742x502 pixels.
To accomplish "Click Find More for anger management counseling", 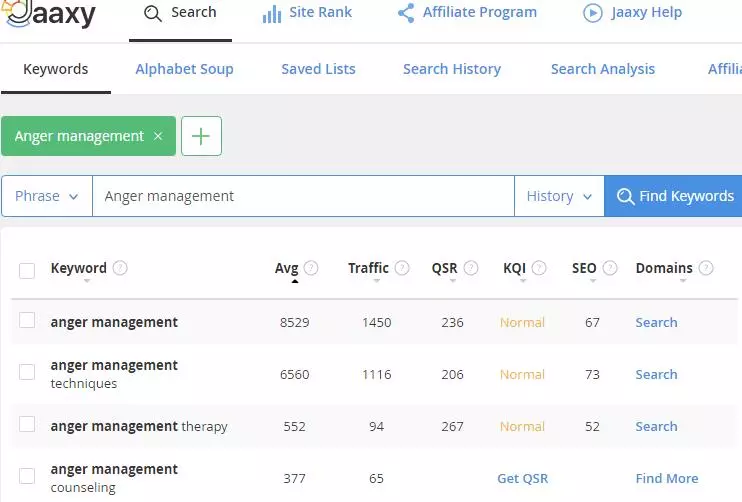I will tap(667, 479).
